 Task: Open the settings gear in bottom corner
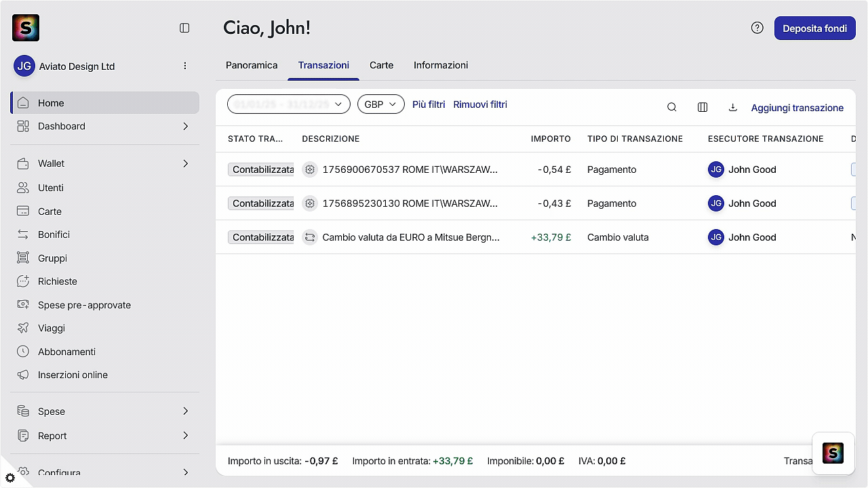10,478
